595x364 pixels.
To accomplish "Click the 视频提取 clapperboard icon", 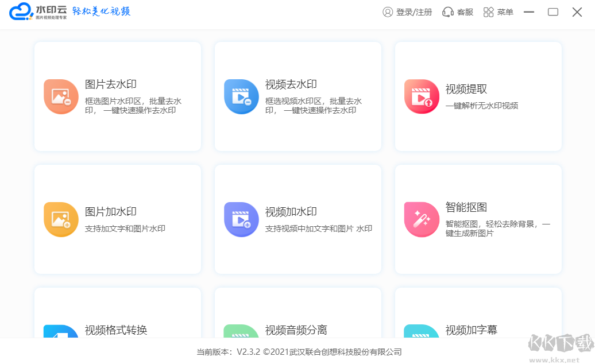I will click(x=422, y=96).
